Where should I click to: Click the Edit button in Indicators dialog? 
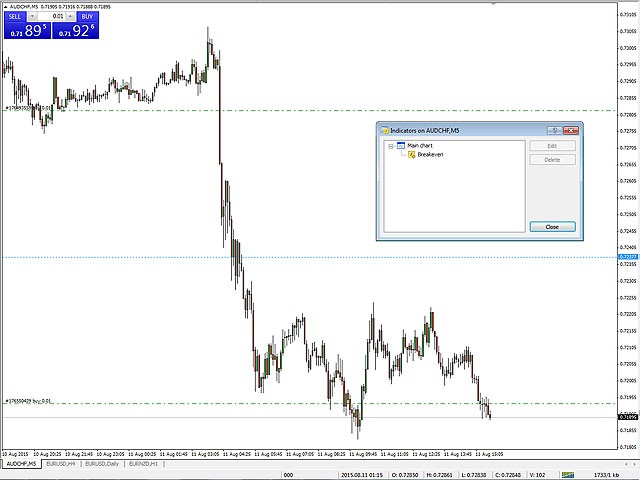click(552, 146)
